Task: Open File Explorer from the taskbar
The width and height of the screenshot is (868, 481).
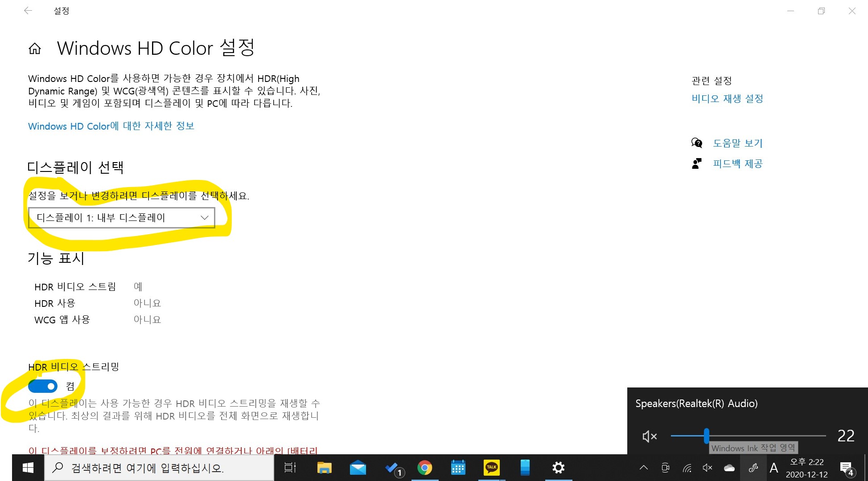Action: point(324,468)
